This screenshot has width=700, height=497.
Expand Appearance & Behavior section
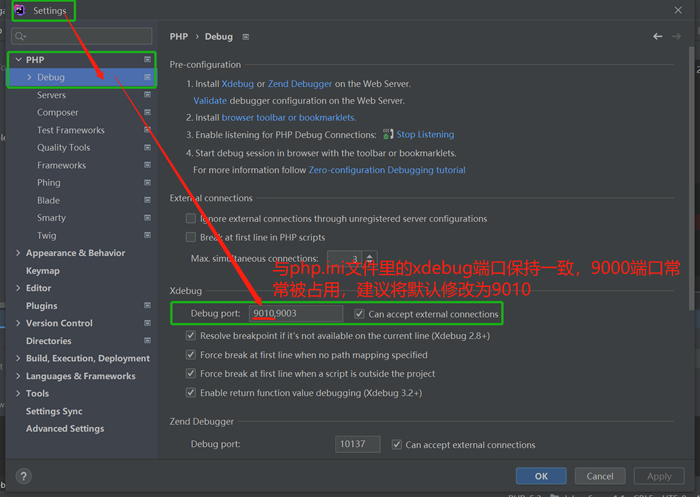pyautogui.click(x=18, y=253)
